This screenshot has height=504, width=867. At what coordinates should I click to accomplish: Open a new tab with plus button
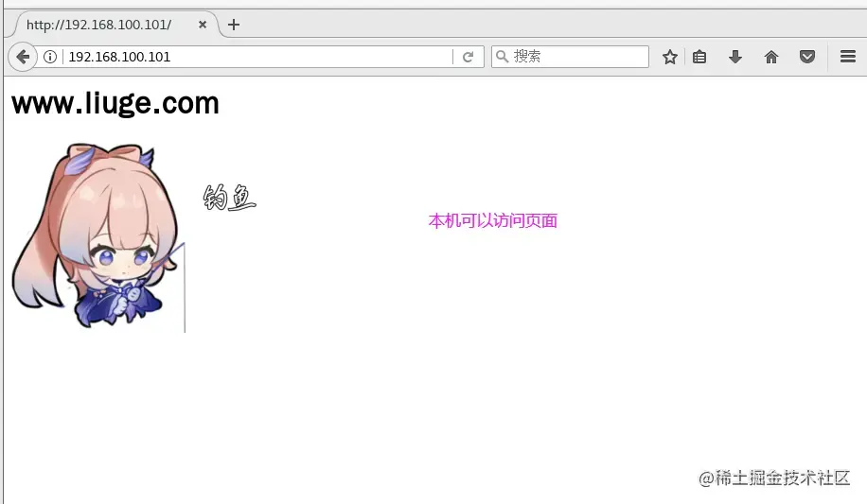(234, 25)
